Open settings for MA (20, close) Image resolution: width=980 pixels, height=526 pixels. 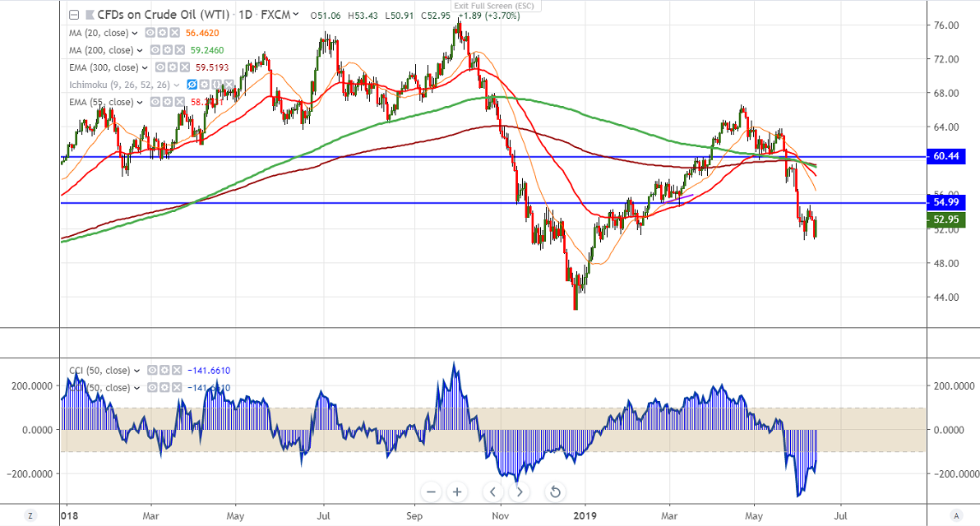pyautogui.click(x=162, y=33)
